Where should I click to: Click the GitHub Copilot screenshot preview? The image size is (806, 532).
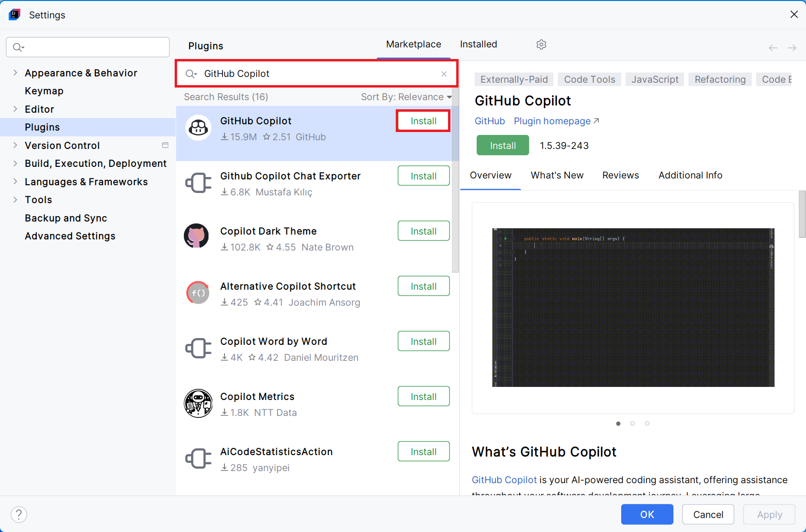pyautogui.click(x=633, y=308)
